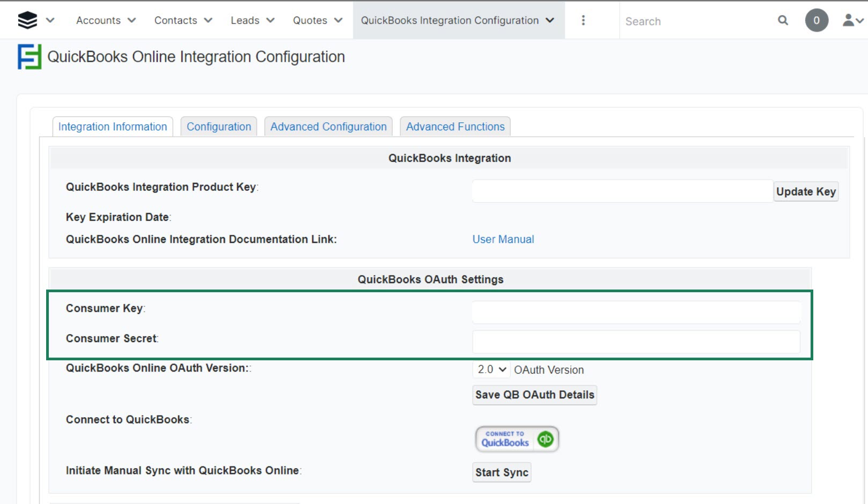Click the search magnifying glass icon
The width and height of the screenshot is (868, 504).
(783, 20)
